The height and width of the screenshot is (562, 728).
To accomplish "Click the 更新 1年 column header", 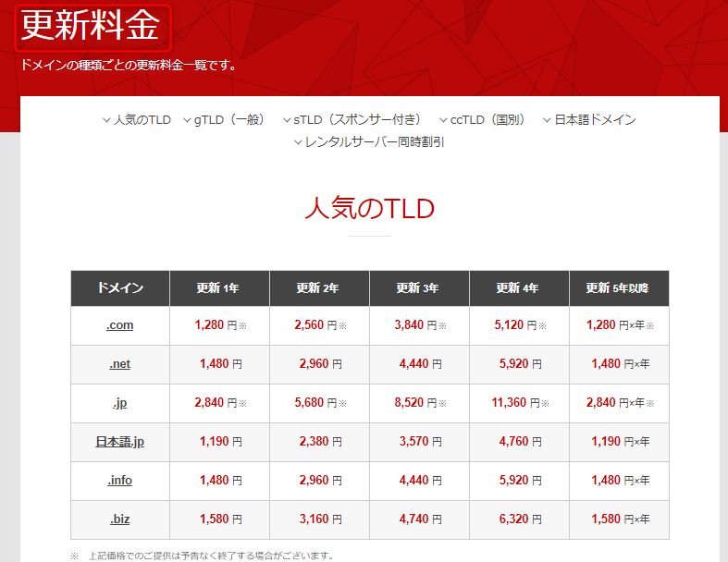I will [219, 288].
